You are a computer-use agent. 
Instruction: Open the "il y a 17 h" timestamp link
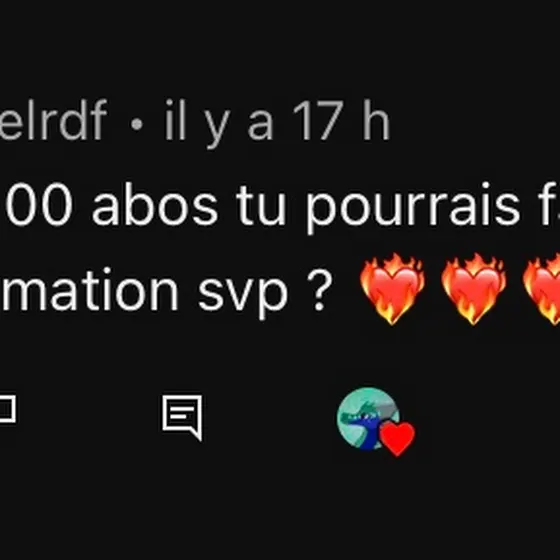pyautogui.click(x=277, y=121)
